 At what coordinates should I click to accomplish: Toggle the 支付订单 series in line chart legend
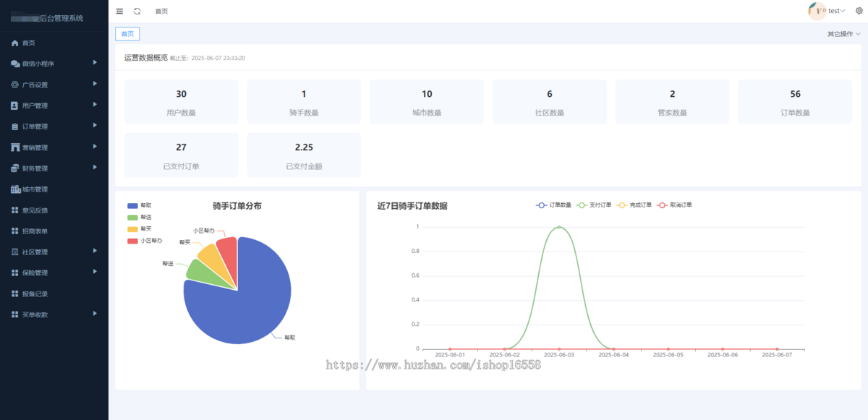(x=594, y=205)
